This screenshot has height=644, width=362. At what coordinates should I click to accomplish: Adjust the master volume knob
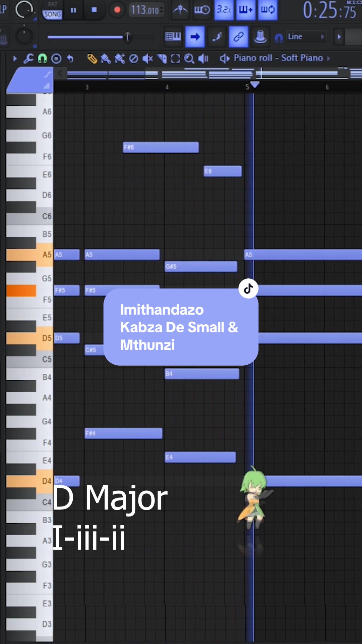[x=24, y=9]
